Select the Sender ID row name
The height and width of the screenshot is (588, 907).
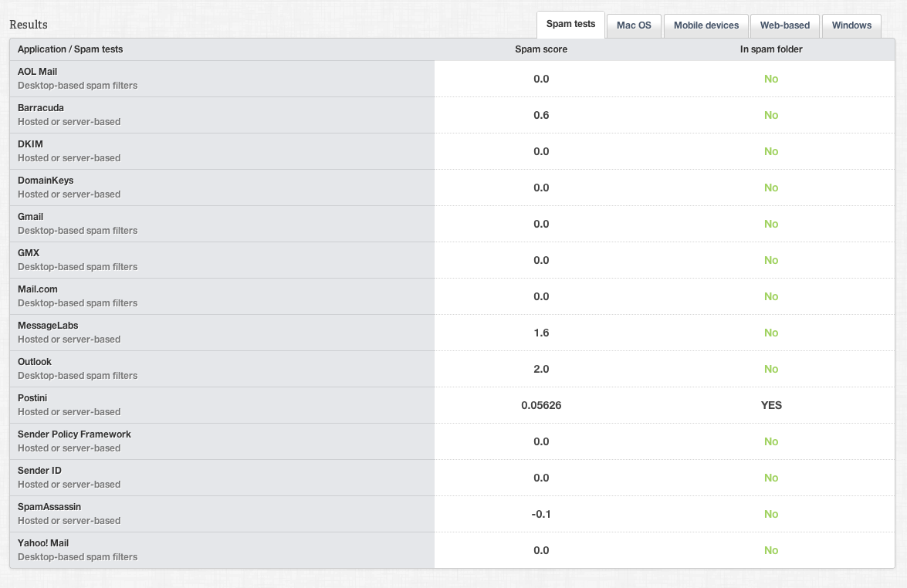click(39, 471)
